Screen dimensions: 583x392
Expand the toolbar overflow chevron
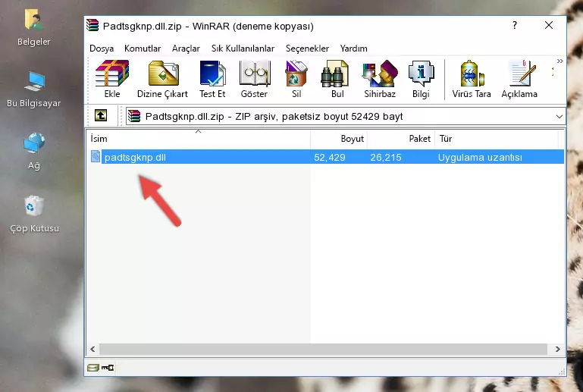pyautogui.click(x=560, y=61)
